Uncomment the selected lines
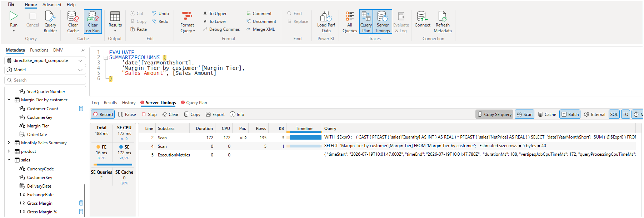This screenshot has width=644, height=218. pos(261,21)
